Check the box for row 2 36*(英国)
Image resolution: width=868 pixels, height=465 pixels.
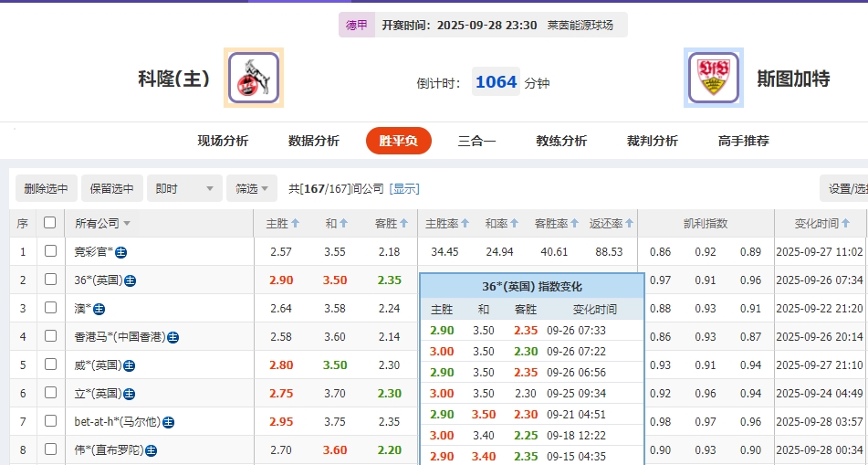(x=50, y=280)
